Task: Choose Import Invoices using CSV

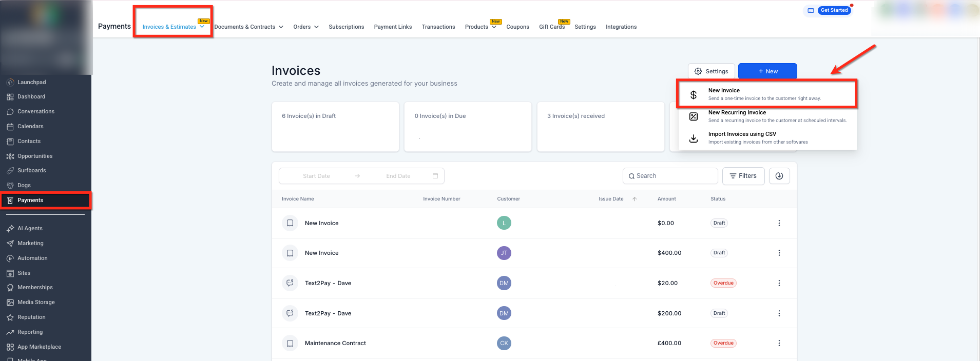Action: [x=767, y=138]
